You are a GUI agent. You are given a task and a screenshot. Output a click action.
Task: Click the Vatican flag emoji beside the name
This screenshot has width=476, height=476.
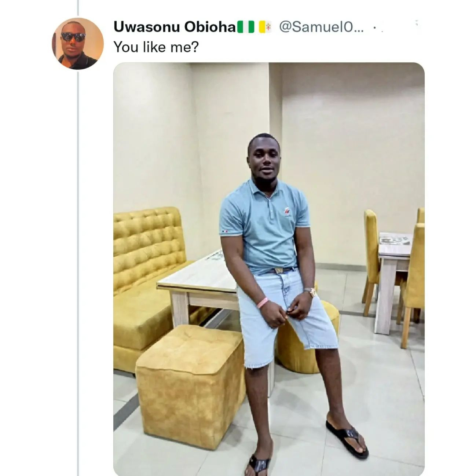click(265, 28)
